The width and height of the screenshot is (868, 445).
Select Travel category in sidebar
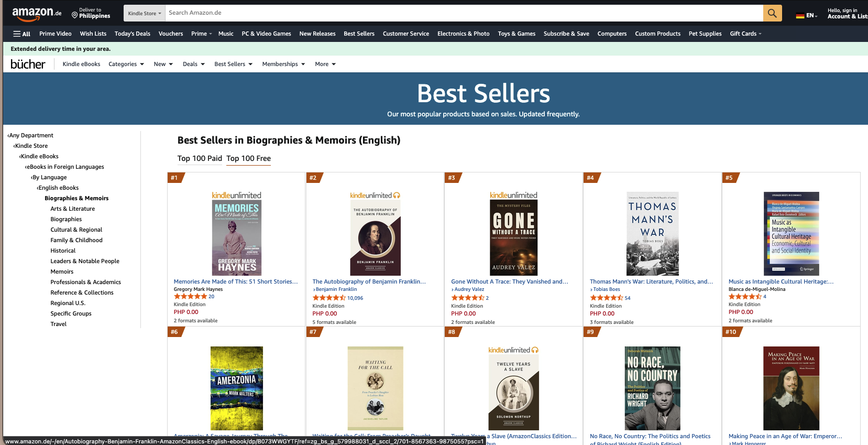coord(59,324)
